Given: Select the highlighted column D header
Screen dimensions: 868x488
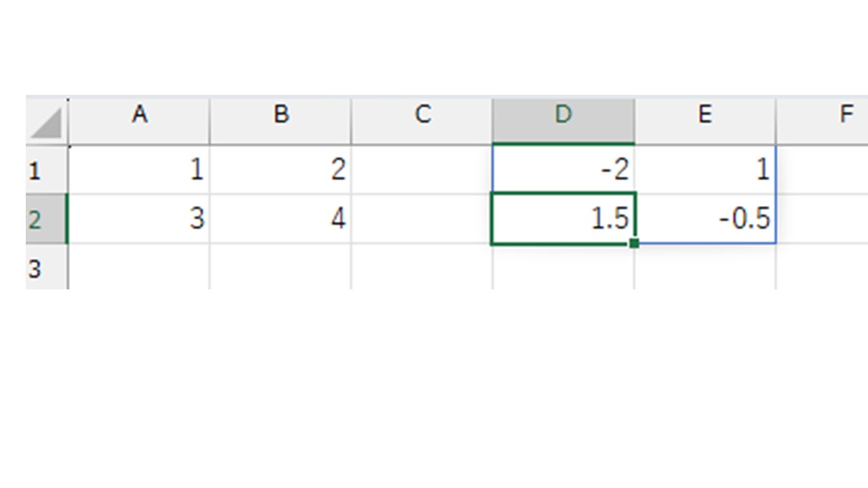Looking at the screenshot, I should coord(564,121).
